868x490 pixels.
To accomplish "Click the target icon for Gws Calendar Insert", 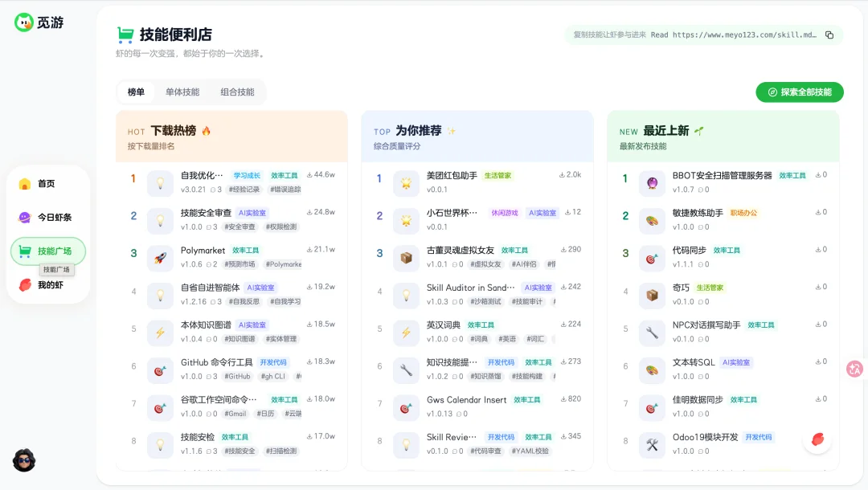I will tap(406, 407).
